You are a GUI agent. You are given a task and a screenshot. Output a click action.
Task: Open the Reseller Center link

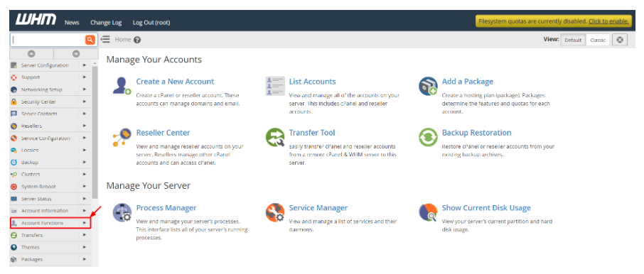[163, 133]
